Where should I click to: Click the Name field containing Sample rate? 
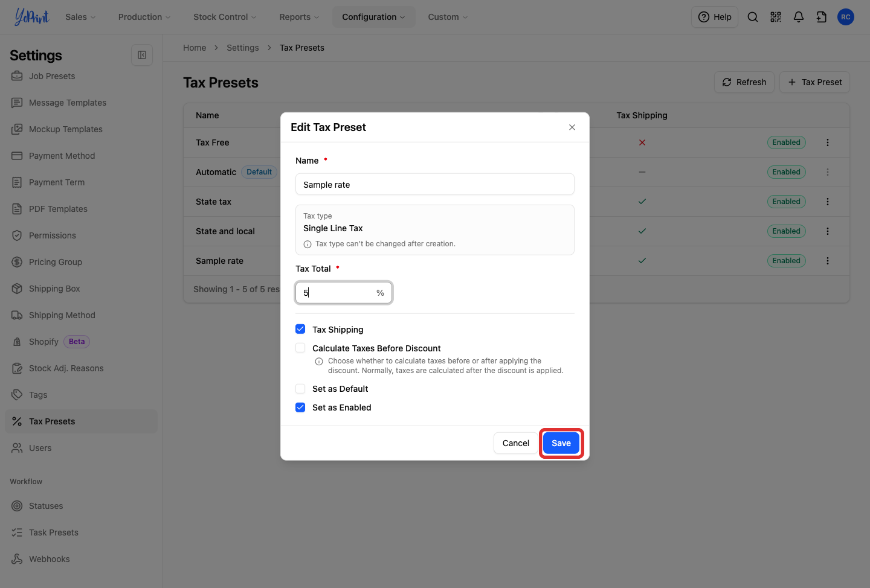pyautogui.click(x=435, y=184)
